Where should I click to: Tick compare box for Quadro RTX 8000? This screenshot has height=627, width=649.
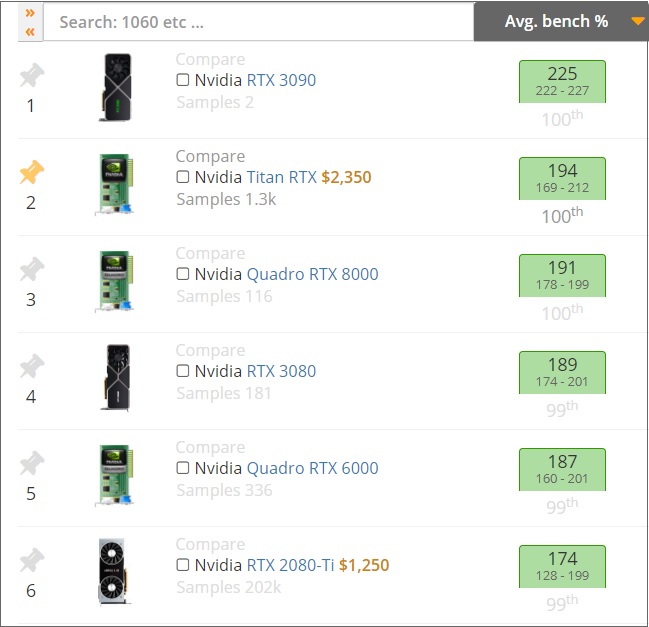click(x=183, y=274)
